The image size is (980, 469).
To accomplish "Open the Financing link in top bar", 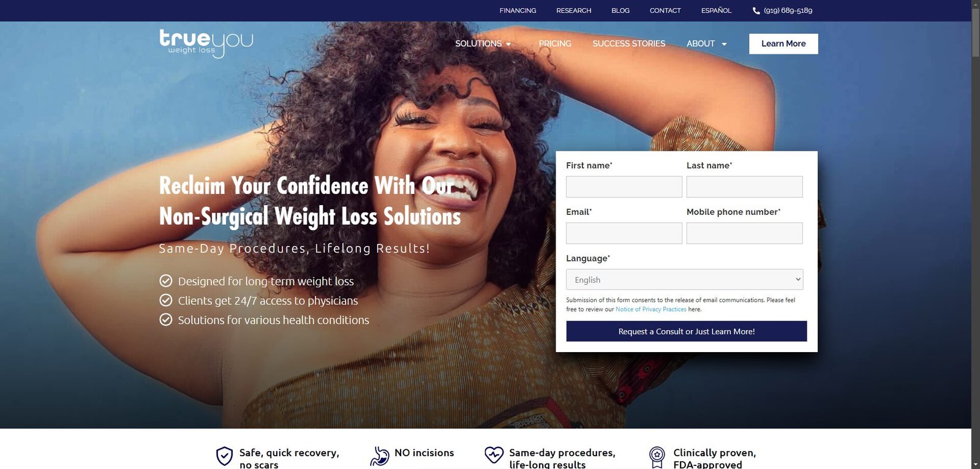I will (518, 10).
